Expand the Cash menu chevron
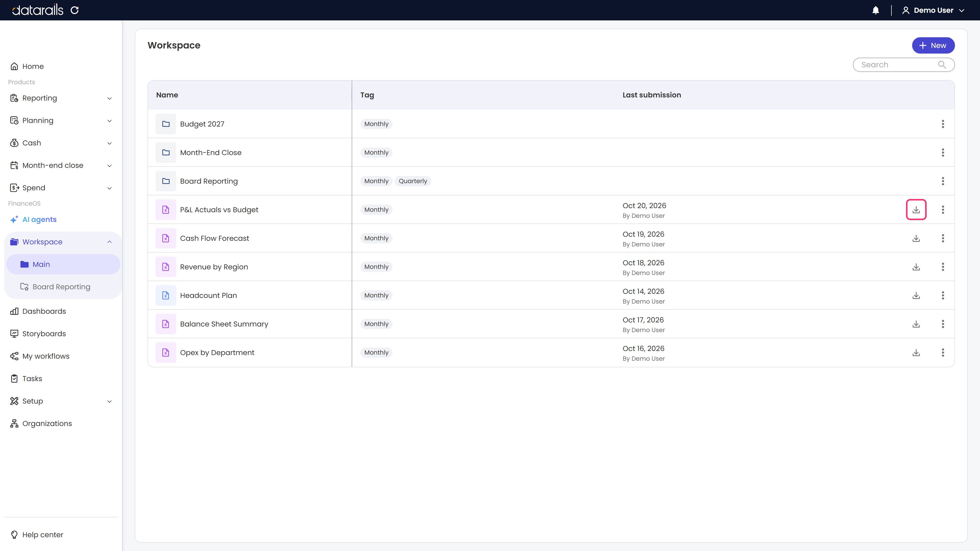This screenshot has height=551, width=980. point(109,143)
